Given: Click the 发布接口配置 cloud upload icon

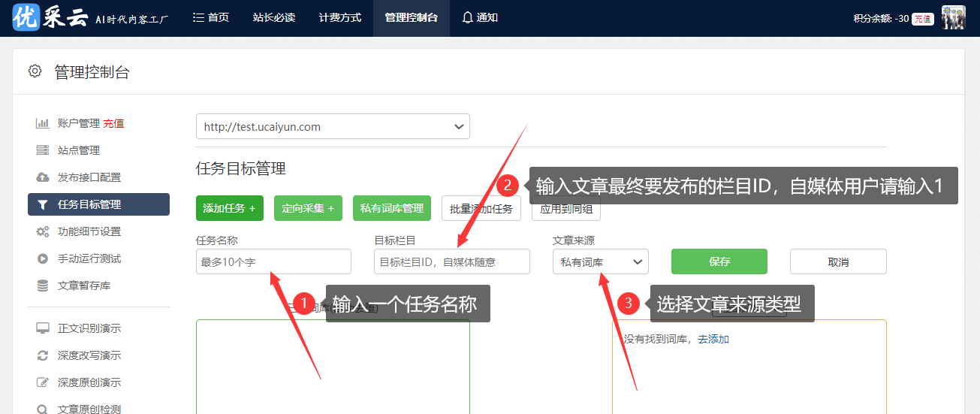Looking at the screenshot, I should [43, 177].
